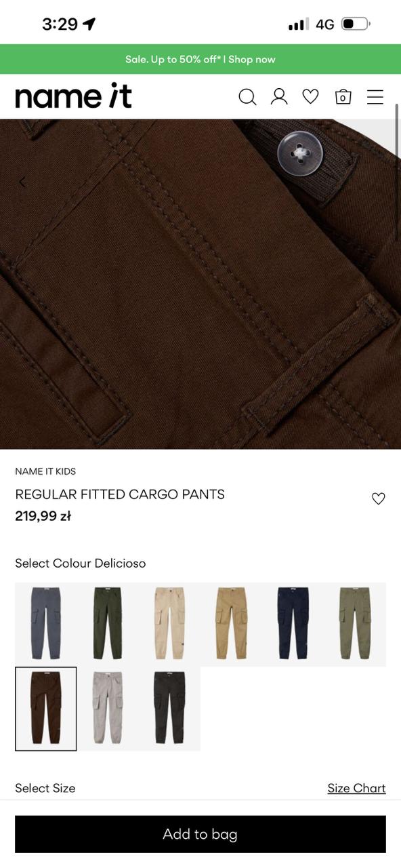Select the black cargo pants colour
This screenshot has height=868, width=401.
point(169,709)
